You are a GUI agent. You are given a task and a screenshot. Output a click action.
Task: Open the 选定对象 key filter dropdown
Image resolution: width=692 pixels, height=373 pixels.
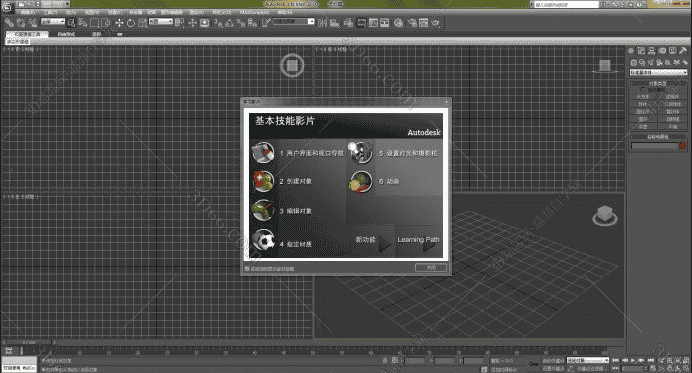point(587,360)
